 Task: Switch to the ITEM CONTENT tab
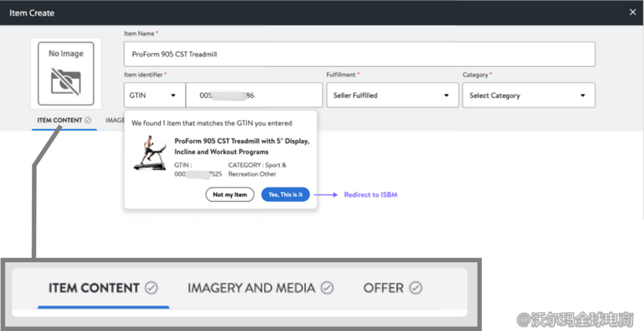[x=64, y=120]
